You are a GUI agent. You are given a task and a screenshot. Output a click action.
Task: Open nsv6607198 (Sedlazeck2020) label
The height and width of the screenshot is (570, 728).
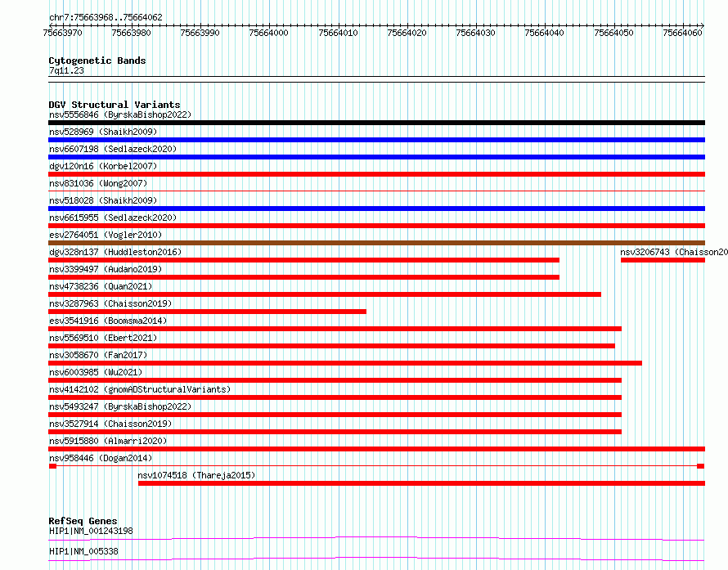pyautogui.click(x=113, y=149)
